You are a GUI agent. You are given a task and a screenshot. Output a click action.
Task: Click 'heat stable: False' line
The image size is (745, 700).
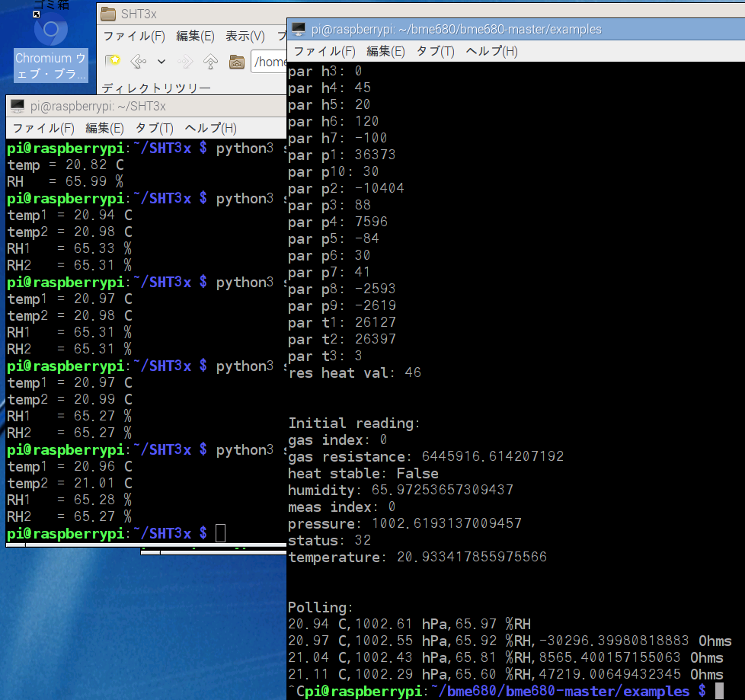point(363,473)
